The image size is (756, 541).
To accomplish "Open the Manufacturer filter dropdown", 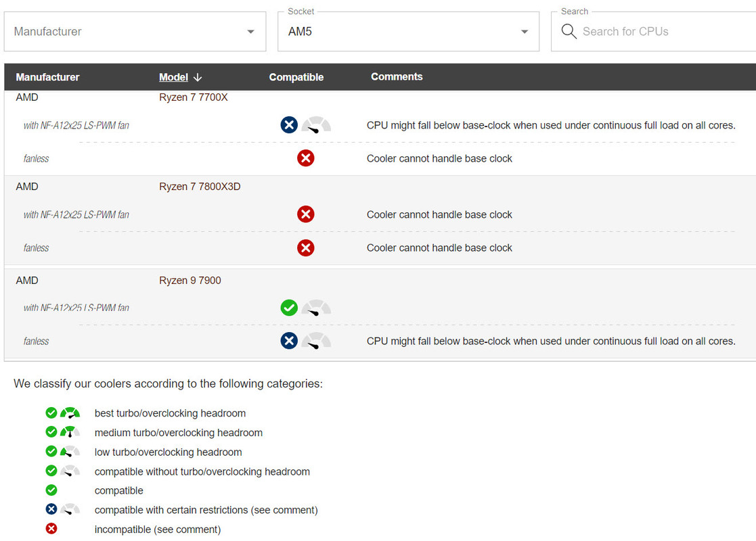I will pyautogui.click(x=135, y=31).
